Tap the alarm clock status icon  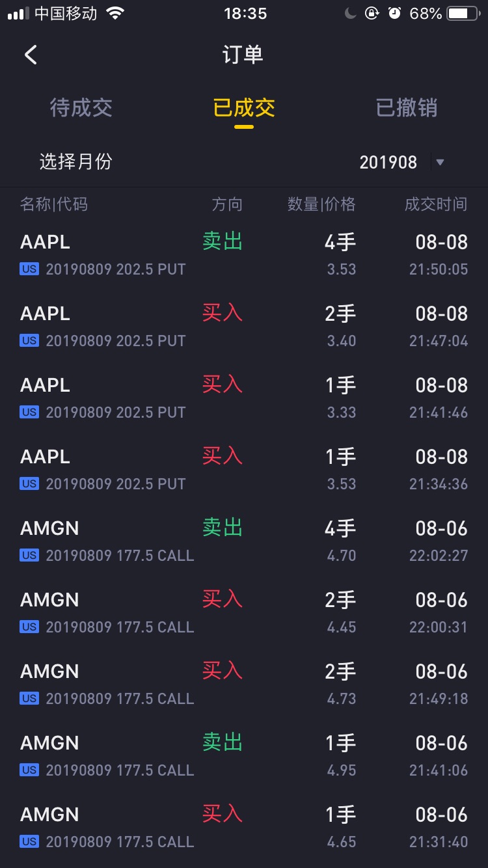(x=394, y=13)
